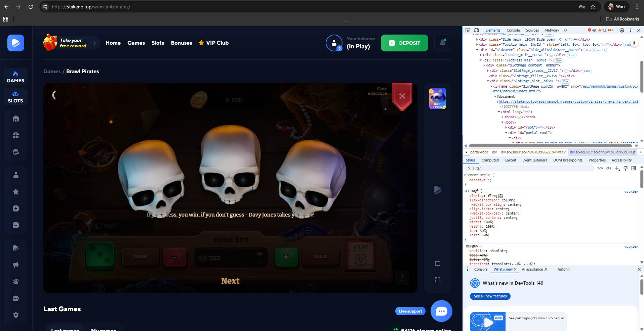Expand the head element in the DOM tree
This screenshot has width=644, height=331.
click(x=502, y=117)
